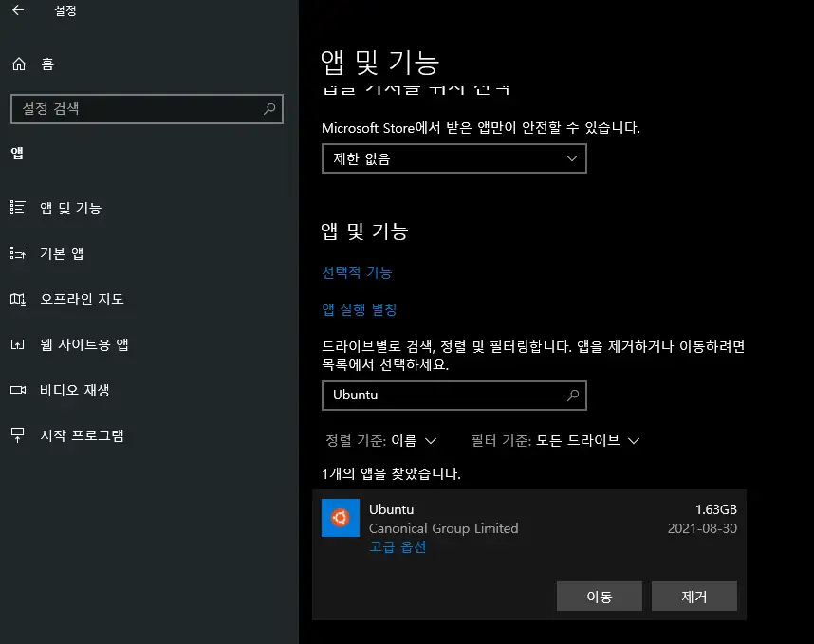Click the Ubuntu app name in the list
Image resolution: width=814 pixels, height=644 pixels.
pyautogui.click(x=392, y=509)
